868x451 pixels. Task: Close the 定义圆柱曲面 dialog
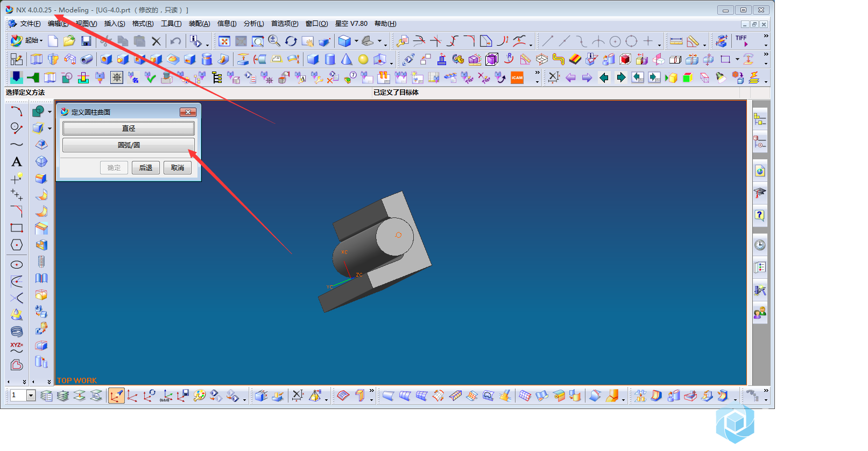188,112
